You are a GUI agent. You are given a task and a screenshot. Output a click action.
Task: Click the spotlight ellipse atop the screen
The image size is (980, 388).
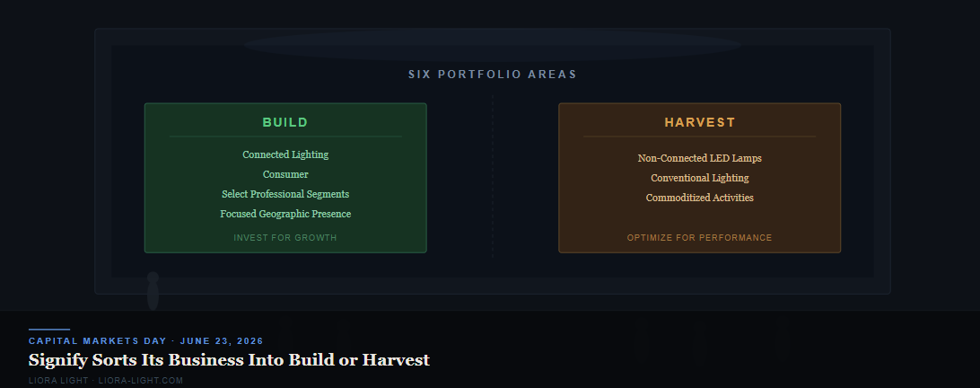click(x=493, y=45)
